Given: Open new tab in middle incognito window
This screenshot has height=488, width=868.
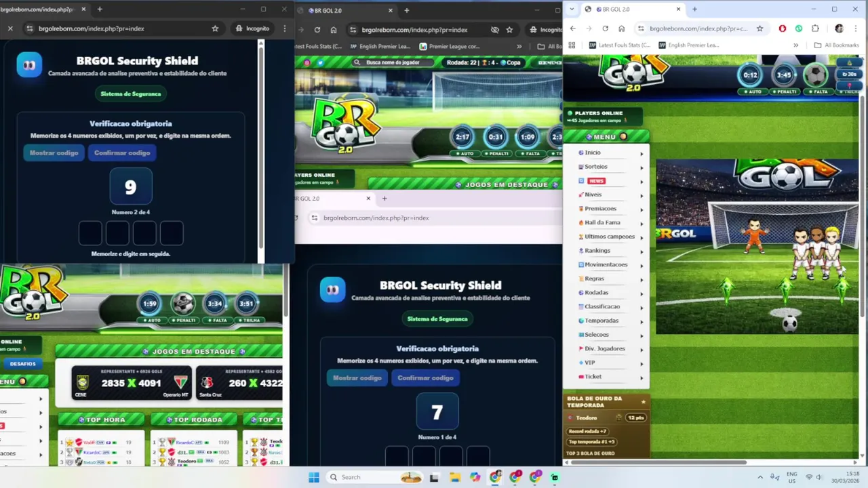Looking at the screenshot, I should pos(407,10).
